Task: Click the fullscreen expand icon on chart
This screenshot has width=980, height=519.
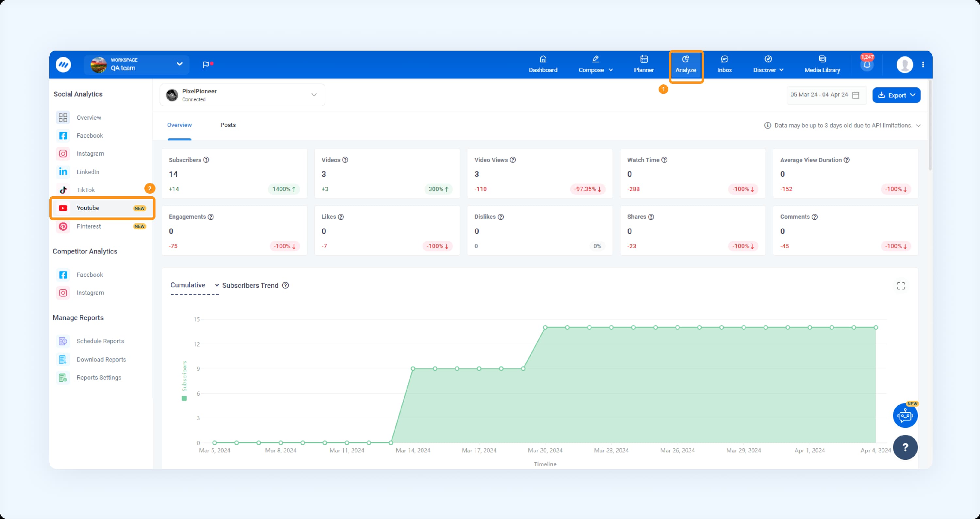Action: pos(901,285)
